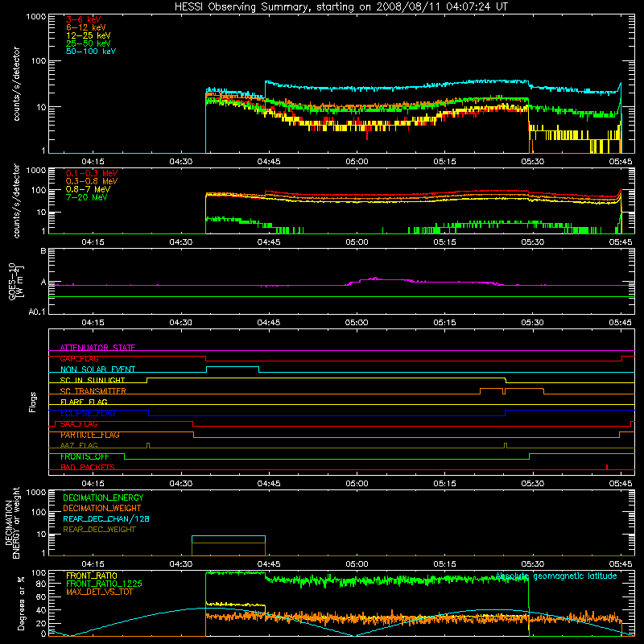Click the 7-20 MeV legend label
Viewport: 644px width, 644px height.
click(87, 197)
